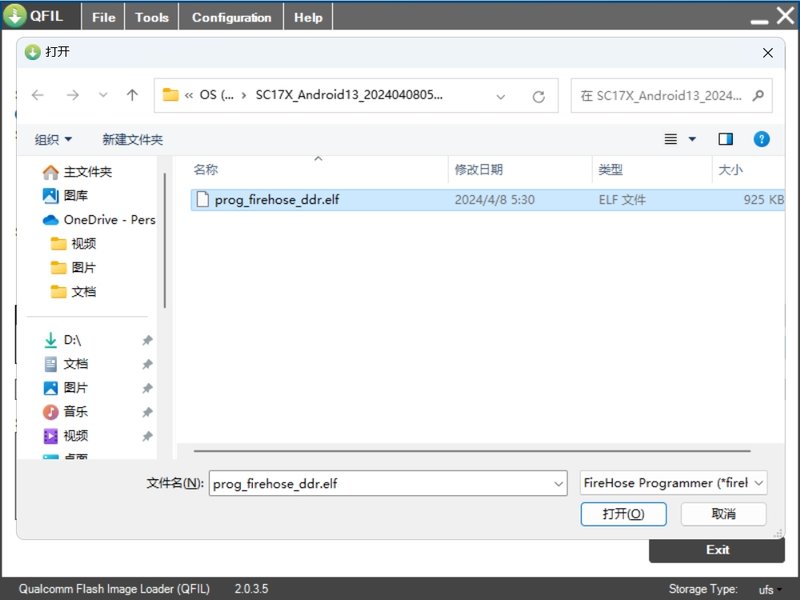
Task: Sort by 类型 column header
Action: click(x=610, y=169)
